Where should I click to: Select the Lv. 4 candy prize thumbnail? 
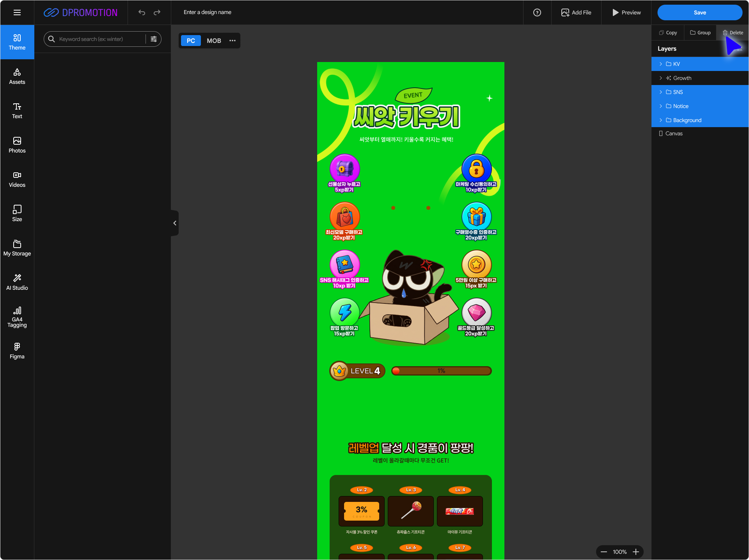tap(460, 511)
